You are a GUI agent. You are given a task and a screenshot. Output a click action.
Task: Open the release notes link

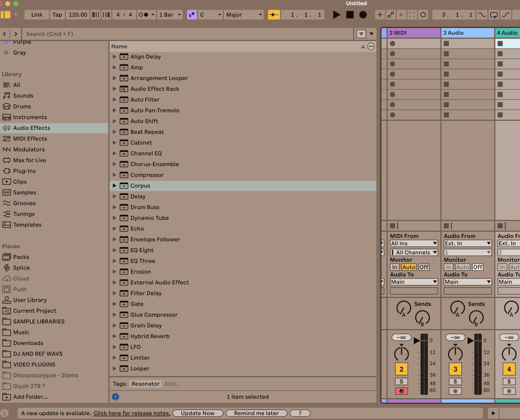(x=132, y=413)
